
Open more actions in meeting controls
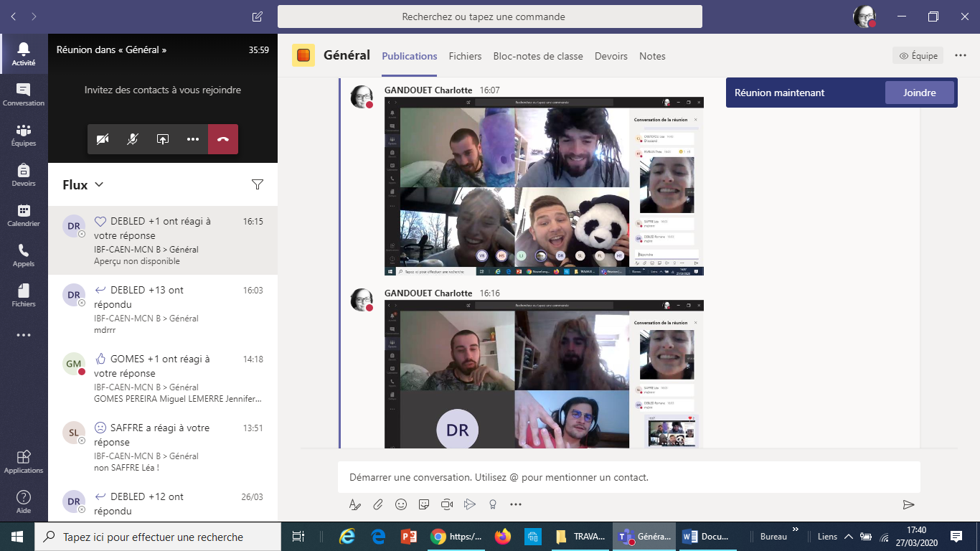click(x=193, y=139)
